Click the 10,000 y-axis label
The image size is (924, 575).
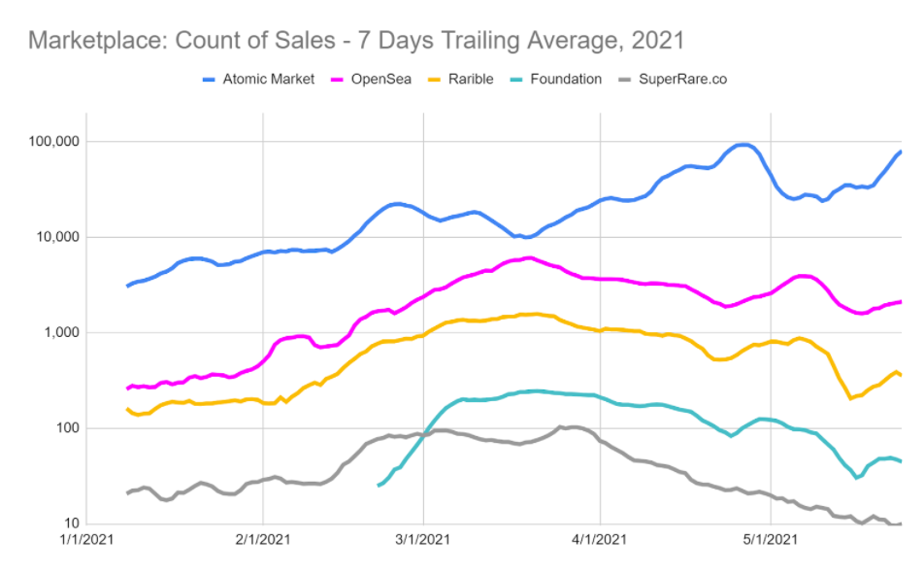(56, 237)
